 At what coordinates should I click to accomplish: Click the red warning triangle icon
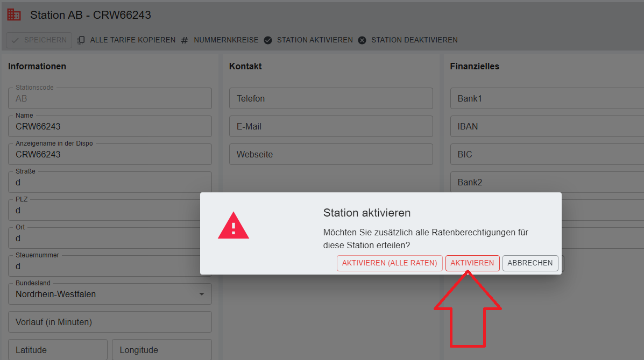[x=233, y=226]
